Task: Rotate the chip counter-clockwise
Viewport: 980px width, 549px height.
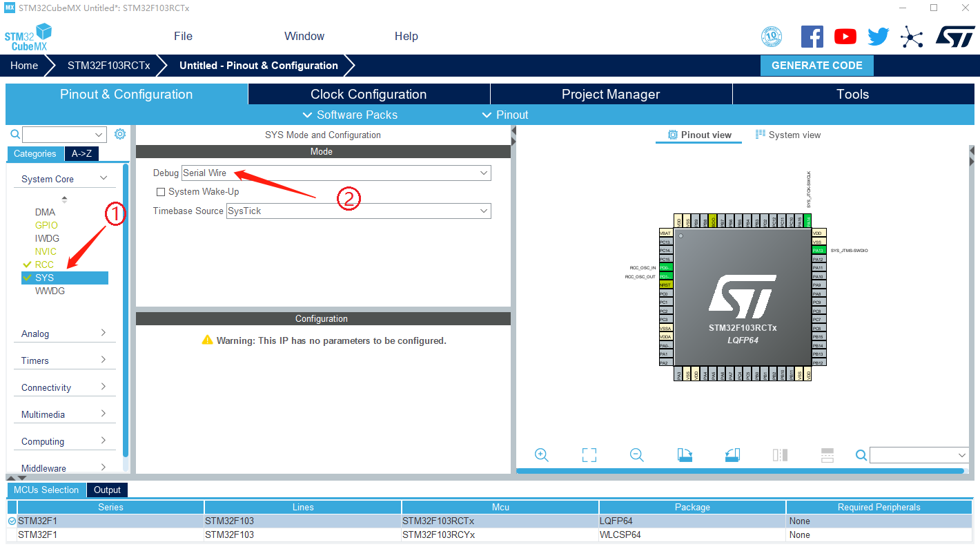Action: click(732, 455)
